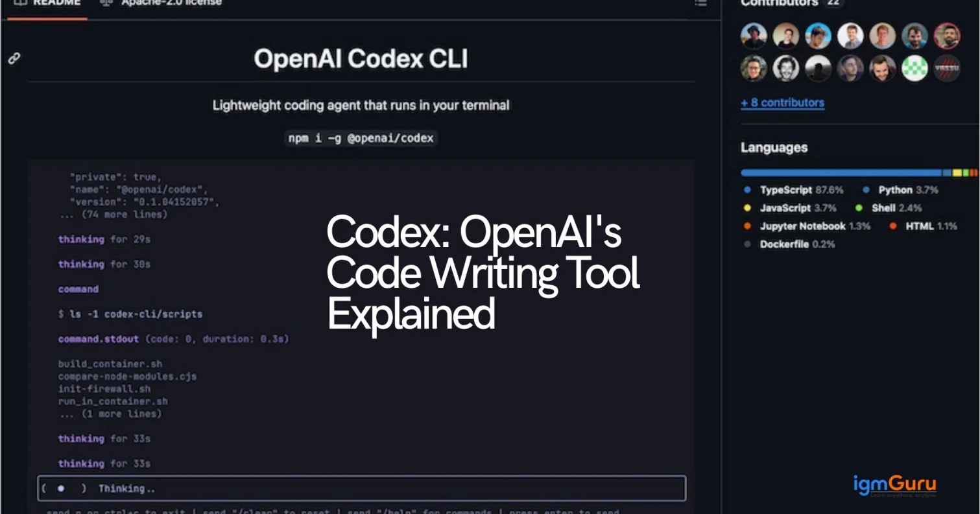Click the "compare-node-modules.cjs" file name

[x=127, y=376]
